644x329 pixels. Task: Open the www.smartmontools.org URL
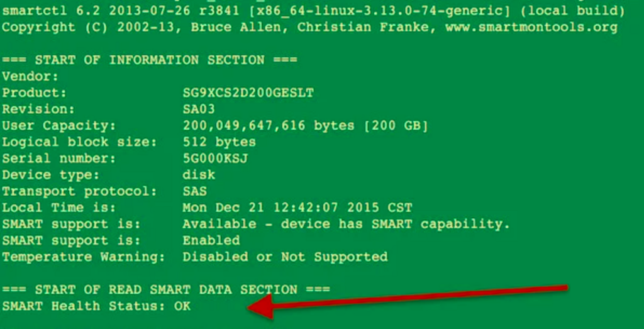(531, 28)
